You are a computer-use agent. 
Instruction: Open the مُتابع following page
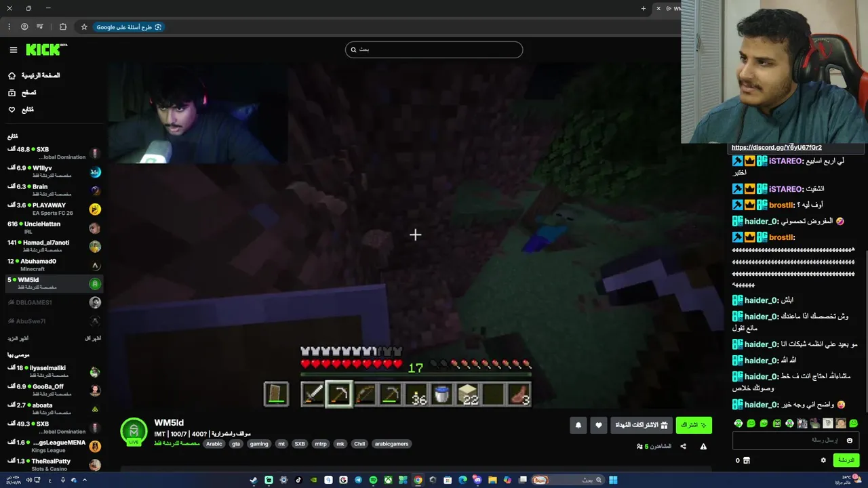(21, 109)
